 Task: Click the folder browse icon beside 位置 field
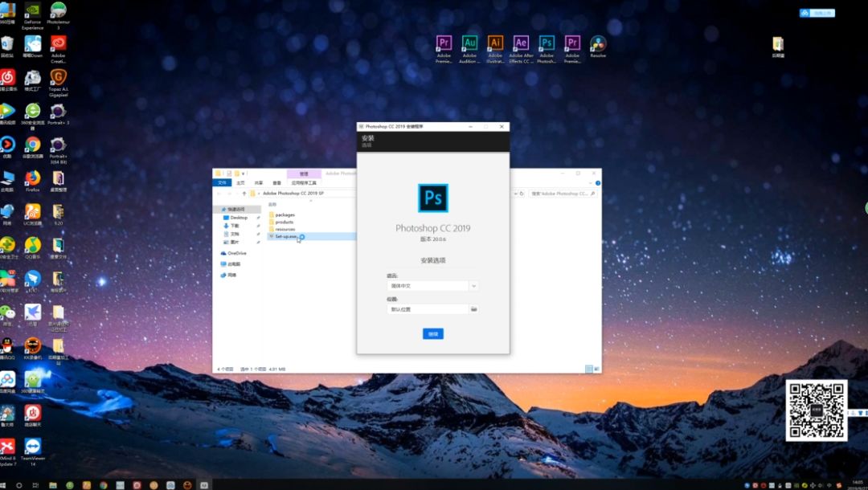pyautogui.click(x=474, y=309)
